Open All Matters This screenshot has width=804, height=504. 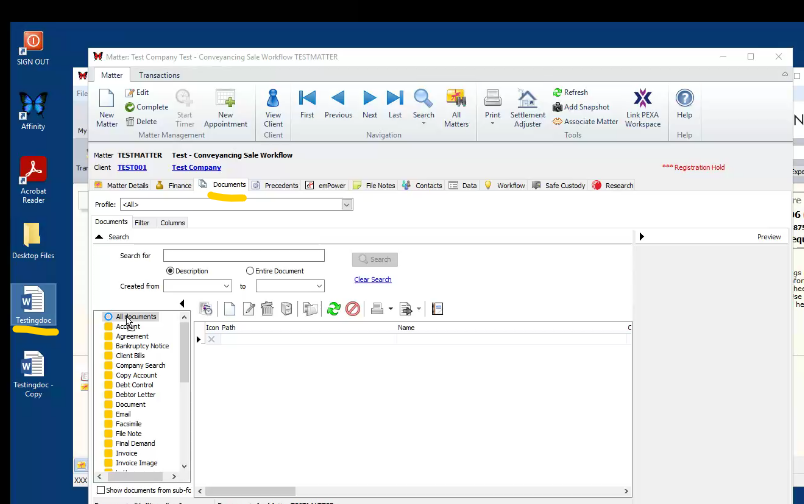click(x=456, y=108)
